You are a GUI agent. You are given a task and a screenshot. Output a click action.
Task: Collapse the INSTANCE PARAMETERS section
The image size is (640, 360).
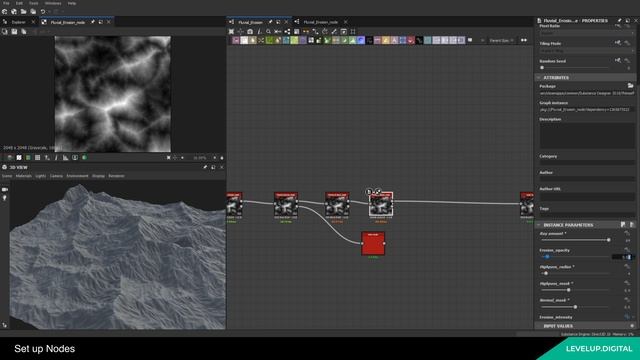(x=539, y=225)
